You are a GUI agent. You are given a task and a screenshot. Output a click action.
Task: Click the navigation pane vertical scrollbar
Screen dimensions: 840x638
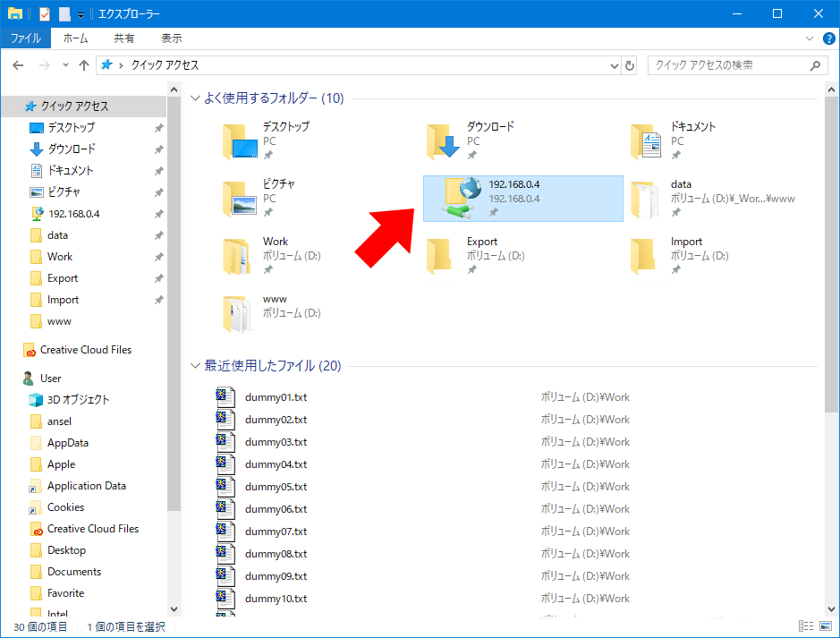tap(174, 295)
